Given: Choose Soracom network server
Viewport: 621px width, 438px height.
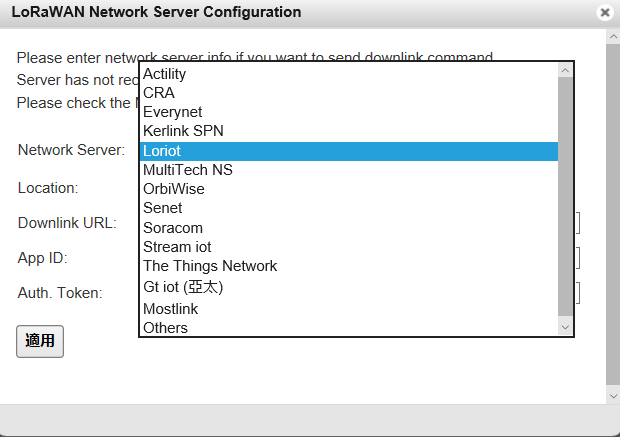Looking at the screenshot, I should click(x=349, y=228).
